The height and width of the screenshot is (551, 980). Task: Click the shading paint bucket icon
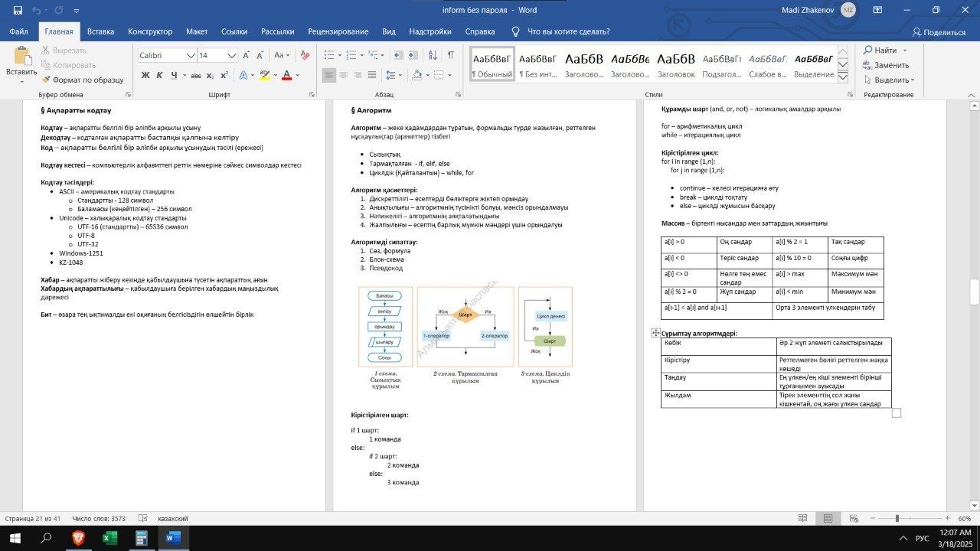[x=416, y=75]
